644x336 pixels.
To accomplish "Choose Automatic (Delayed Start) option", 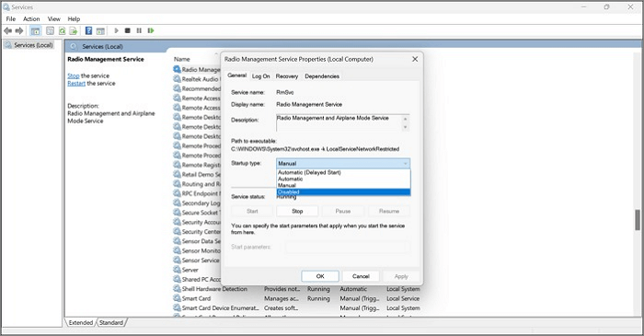I will (x=343, y=172).
